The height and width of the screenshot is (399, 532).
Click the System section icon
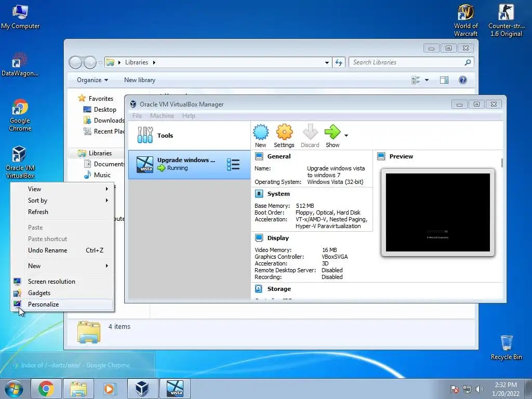pyautogui.click(x=259, y=194)
